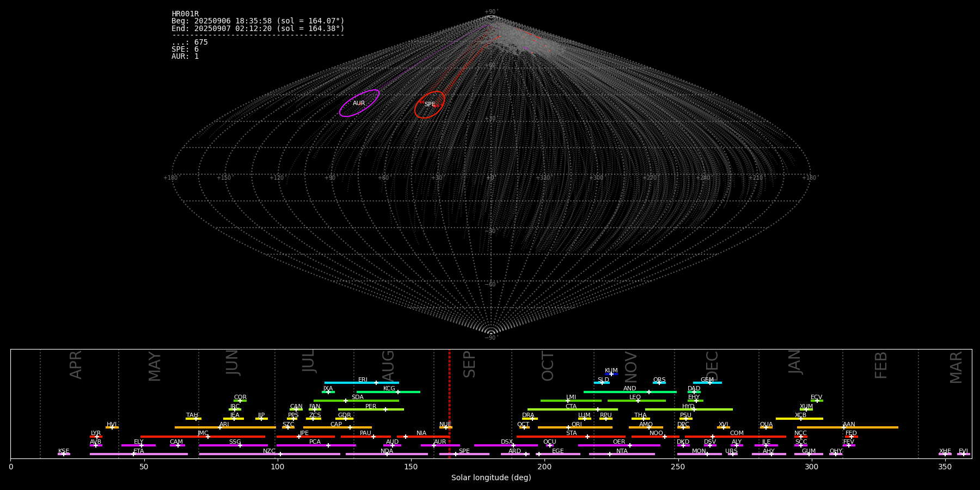This screenshot has width=980, height=490.
Task: Click the red NOO shower bar
Action: (x=656, y=436)
